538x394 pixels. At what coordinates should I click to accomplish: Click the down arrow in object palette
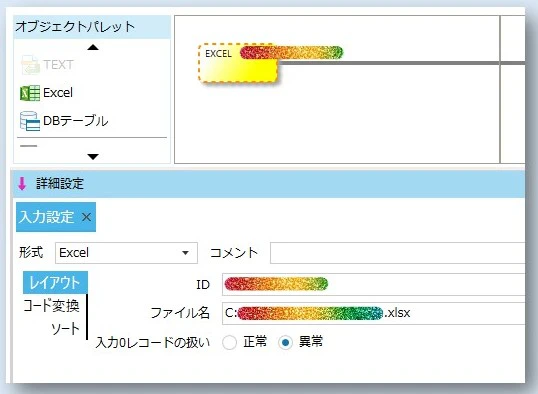tap(93, 157)
